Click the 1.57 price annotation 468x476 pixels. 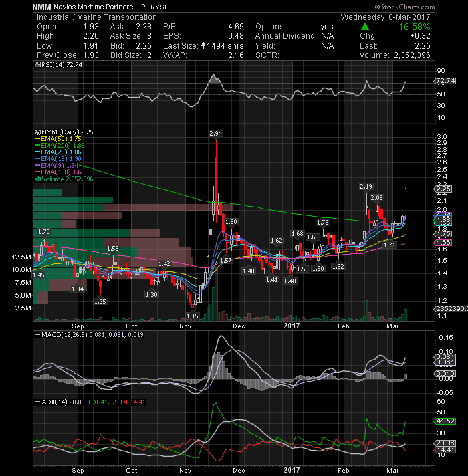pos(226,261)
